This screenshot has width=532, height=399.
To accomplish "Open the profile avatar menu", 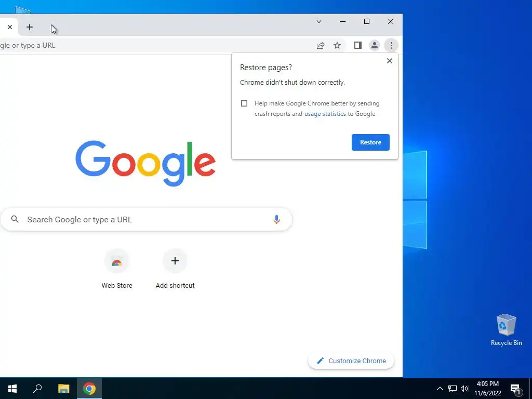I will [374, 46].
